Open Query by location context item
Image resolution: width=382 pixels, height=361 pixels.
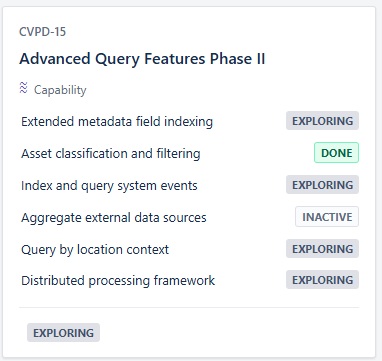pos(95,249)
